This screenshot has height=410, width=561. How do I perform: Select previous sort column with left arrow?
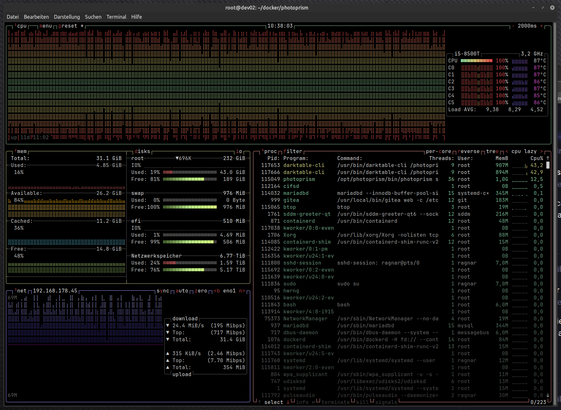507,151
